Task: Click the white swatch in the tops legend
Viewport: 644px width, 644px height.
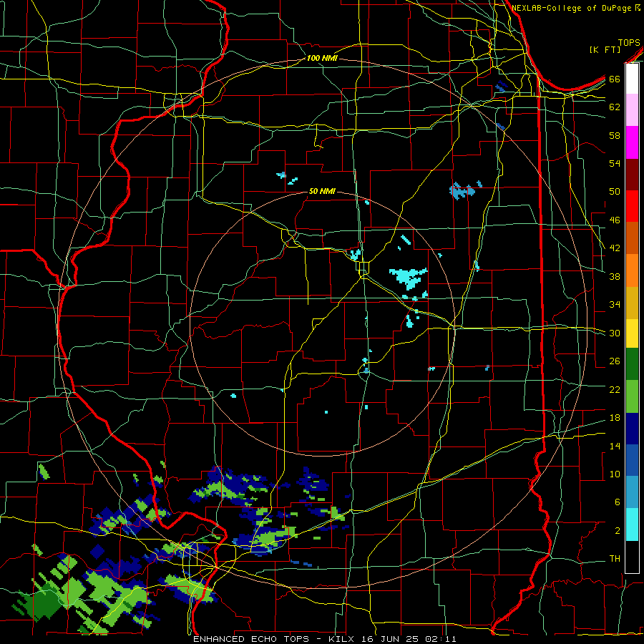Action: (632, 79)
